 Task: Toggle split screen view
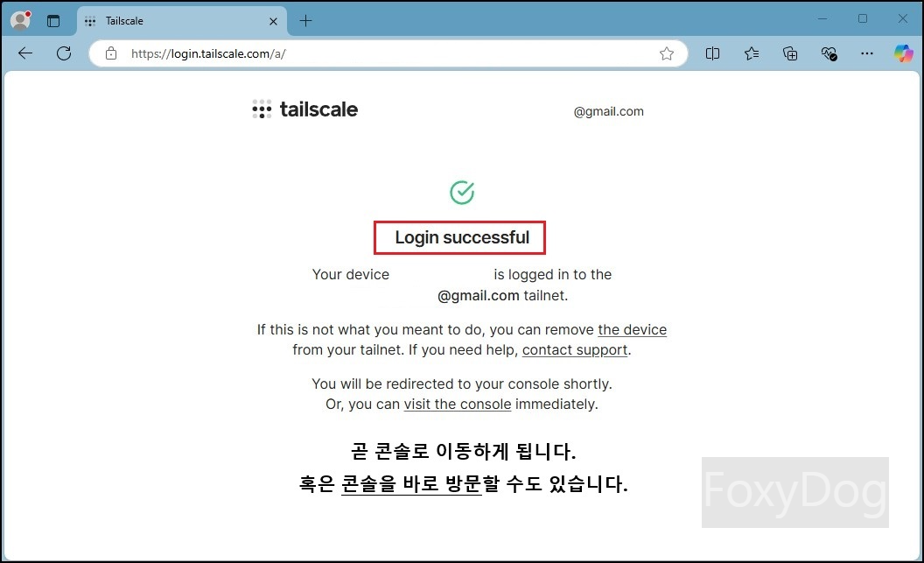(x=712, y=53)
